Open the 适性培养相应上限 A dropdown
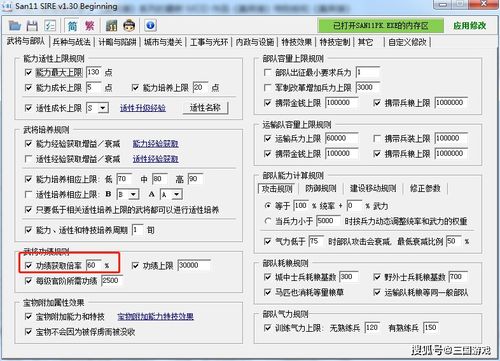The width and height of the screenshot is (500, 361). click(x=177, y=194)
